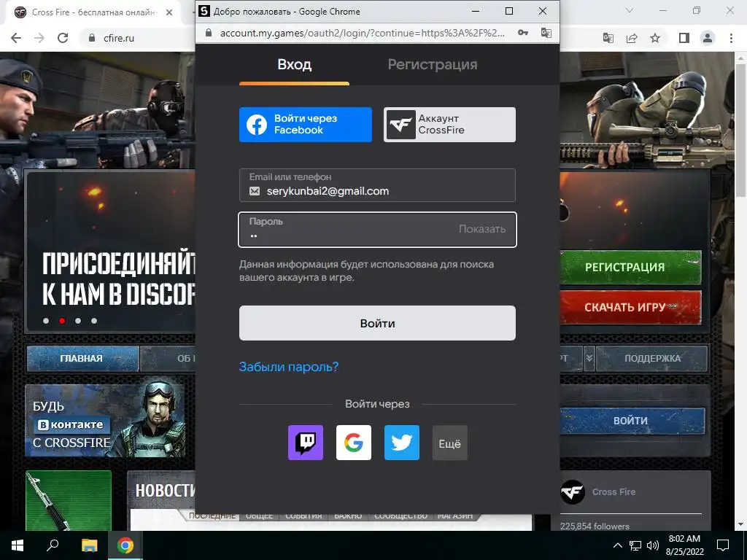Click the blue ВОЙТИ button on the website
The height and width of the screenshot is (560, 747).
(x=632, y=421)
